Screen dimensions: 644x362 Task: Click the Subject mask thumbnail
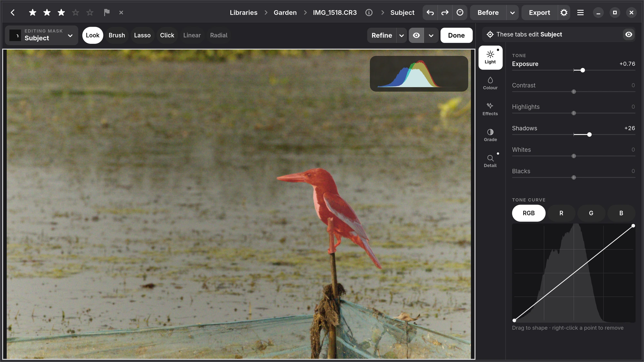(x=15, y=35)
